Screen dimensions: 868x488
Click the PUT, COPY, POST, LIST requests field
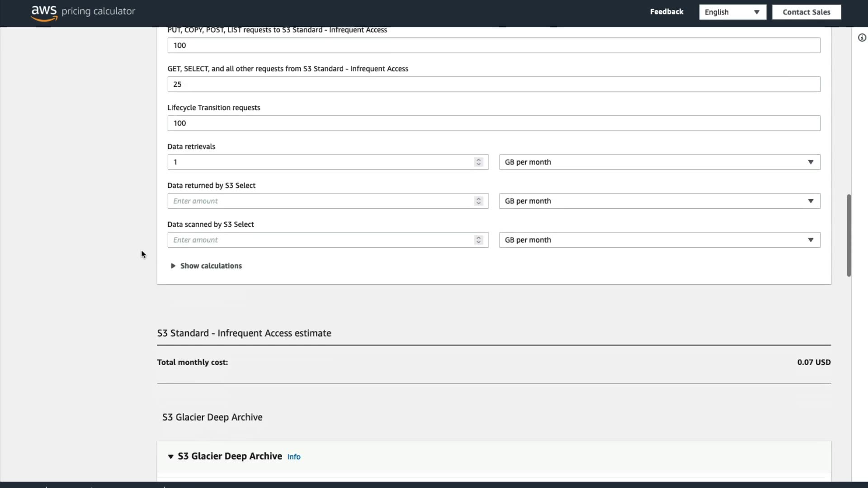point(493,46)
